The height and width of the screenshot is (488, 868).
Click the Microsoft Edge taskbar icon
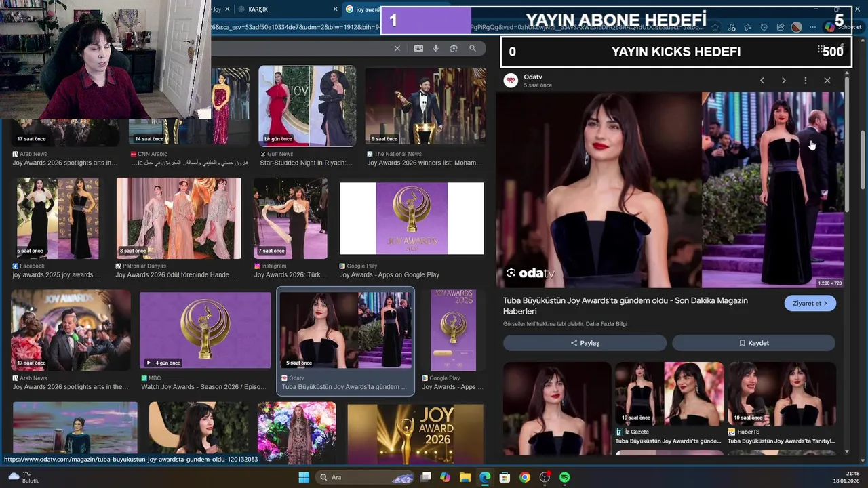click(x=485, y=477)
